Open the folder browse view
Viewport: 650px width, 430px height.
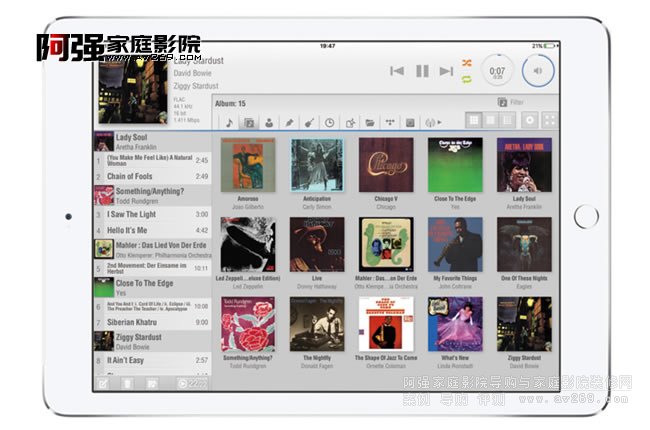(x=370, y=122)
